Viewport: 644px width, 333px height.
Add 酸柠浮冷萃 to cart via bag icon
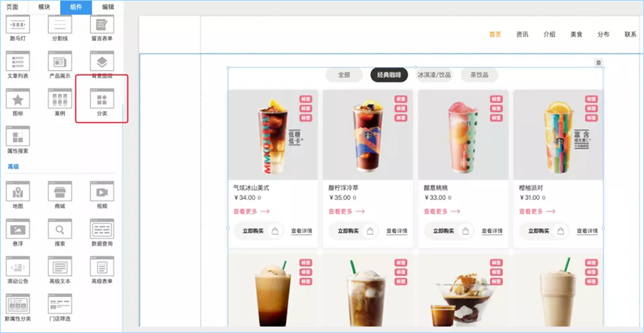(x=370, y=231)
